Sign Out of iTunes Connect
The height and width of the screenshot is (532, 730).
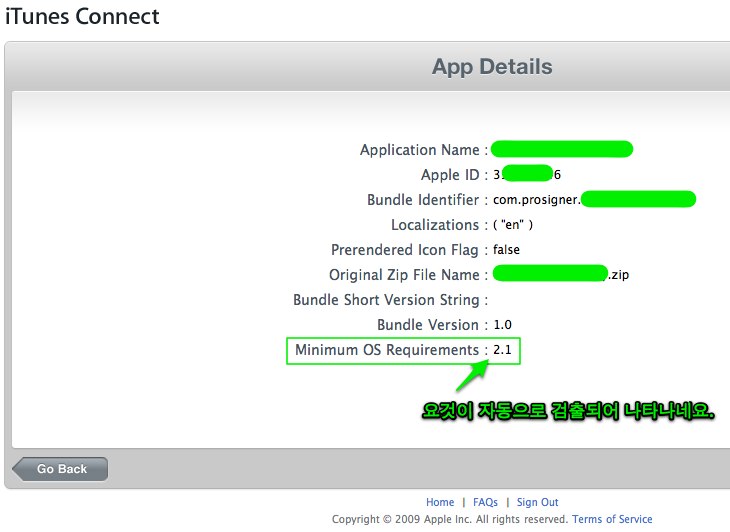(x=537, y=502)
